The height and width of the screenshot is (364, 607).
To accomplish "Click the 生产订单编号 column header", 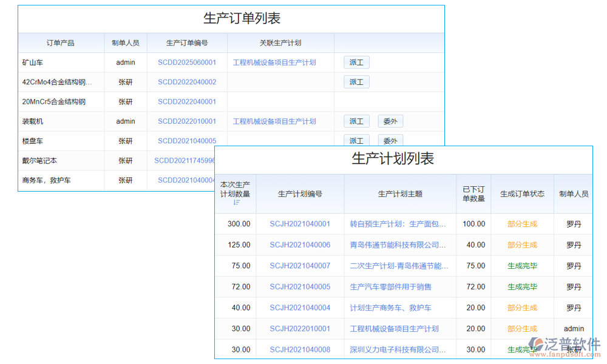I will (187, 43).
